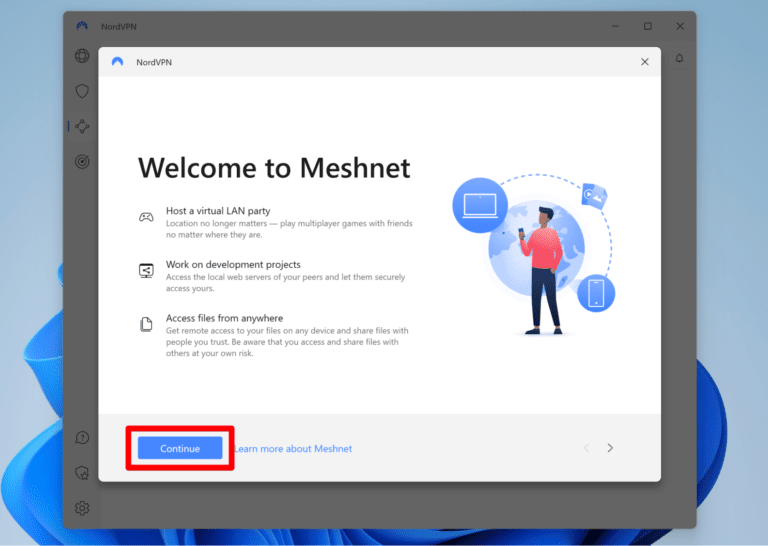The height and width of the screenshot is (546, 768).
Task: Click the monitor icon beside development projects
Action: point(146,270)
